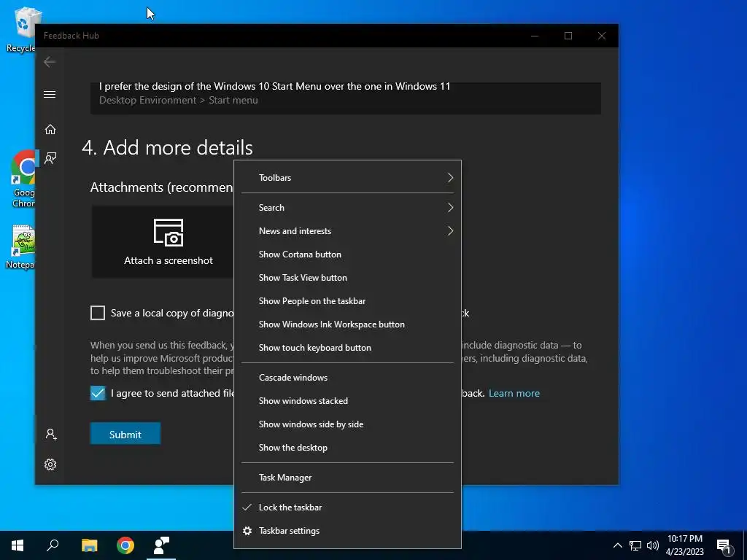Click Attach a screenshot tile
Image resolution: width=747 pixels, height=560 pixels.
(163, 242)
